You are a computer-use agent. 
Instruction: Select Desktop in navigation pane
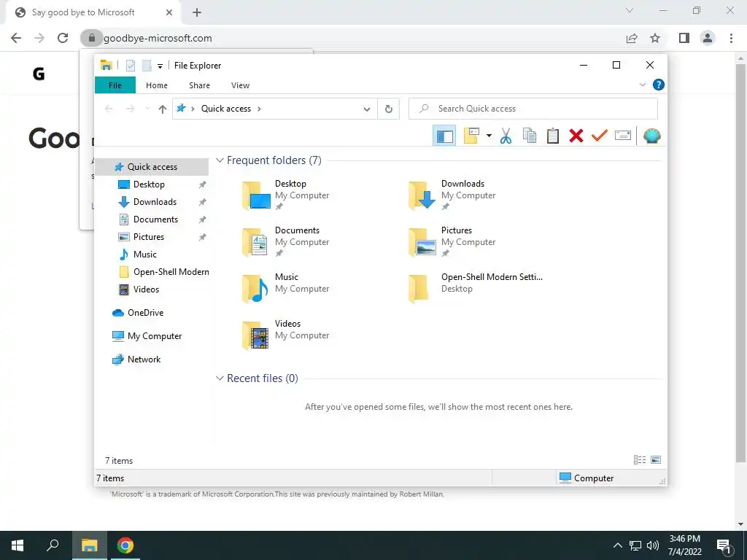(149, 184)
